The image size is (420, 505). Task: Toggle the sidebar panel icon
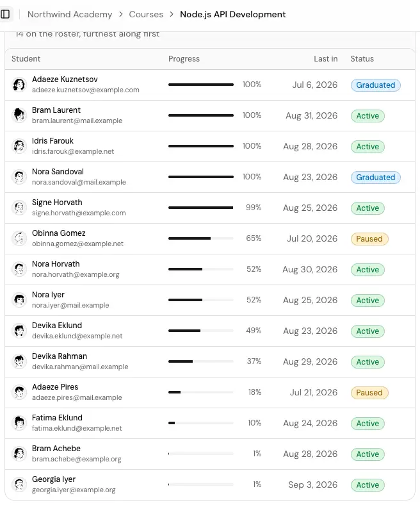click(5, 14)
